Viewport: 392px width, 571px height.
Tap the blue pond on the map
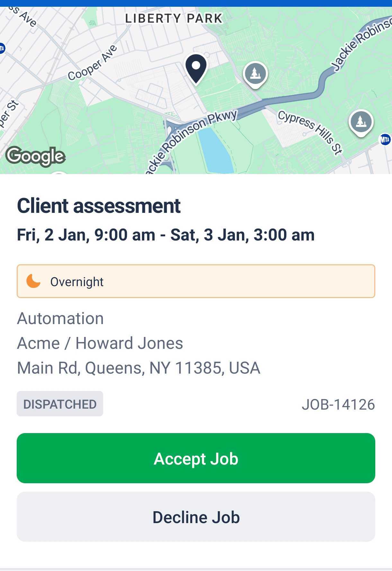click(x=215, y=151)
